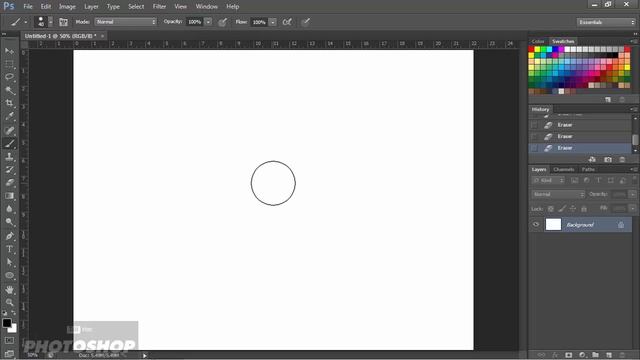Select the Background layer thumbnail

(553, 224)
